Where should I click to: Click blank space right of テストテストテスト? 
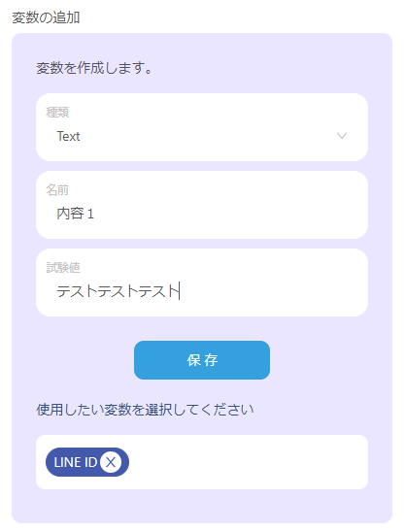tap(272, 291)
